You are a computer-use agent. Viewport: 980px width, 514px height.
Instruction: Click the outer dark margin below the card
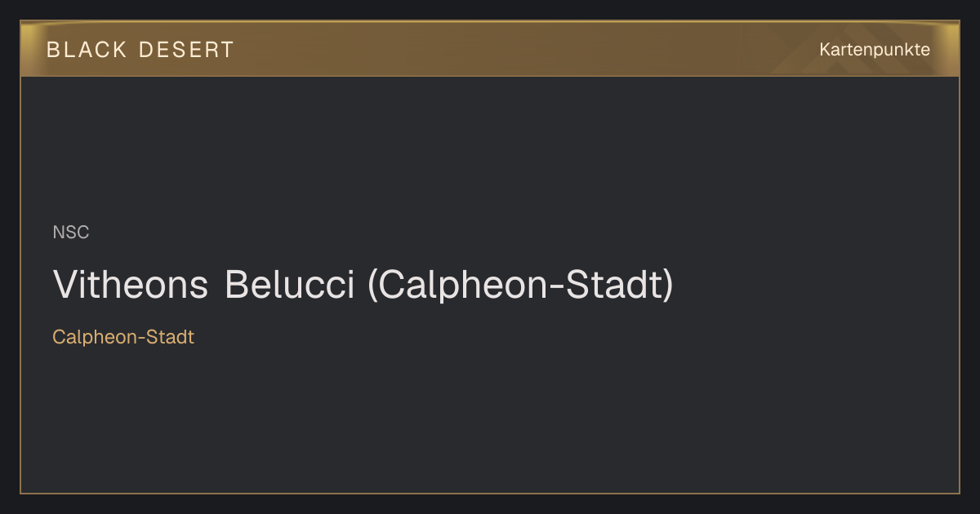490,504
